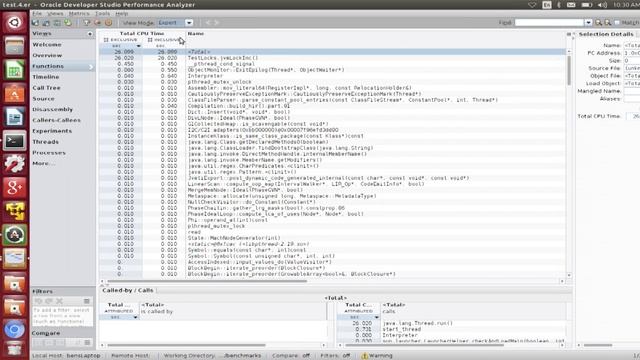Click the first open-experiment toolbar icon

click(36, 23)
